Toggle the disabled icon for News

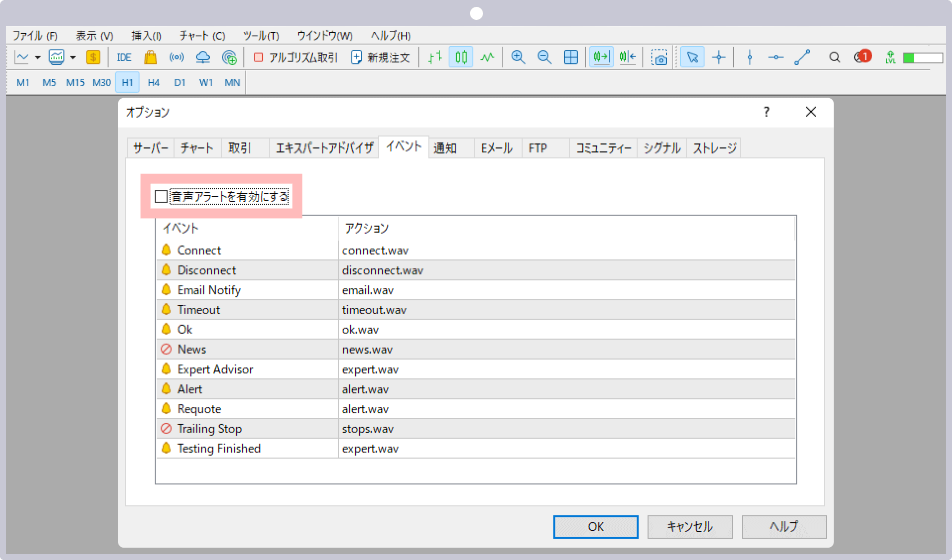[166, 349]
